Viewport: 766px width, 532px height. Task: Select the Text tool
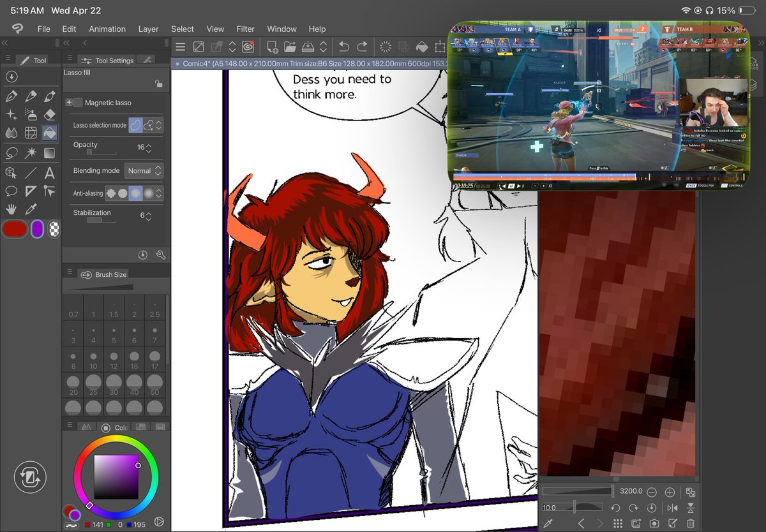(49, 172)
